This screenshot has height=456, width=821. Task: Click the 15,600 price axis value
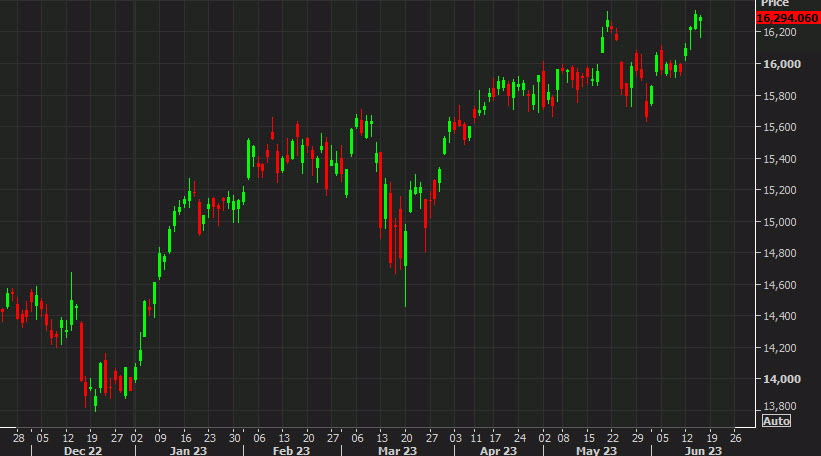780,127
